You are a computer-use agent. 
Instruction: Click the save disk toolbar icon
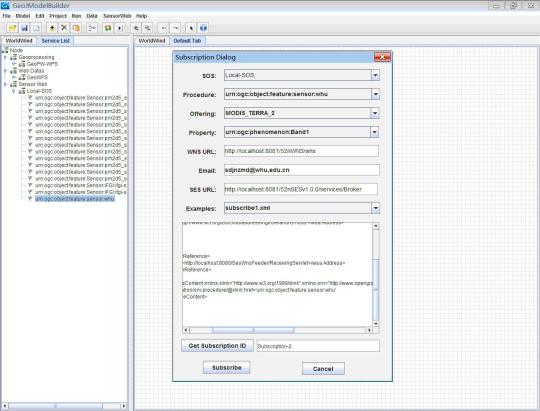(x=24, y=28)
